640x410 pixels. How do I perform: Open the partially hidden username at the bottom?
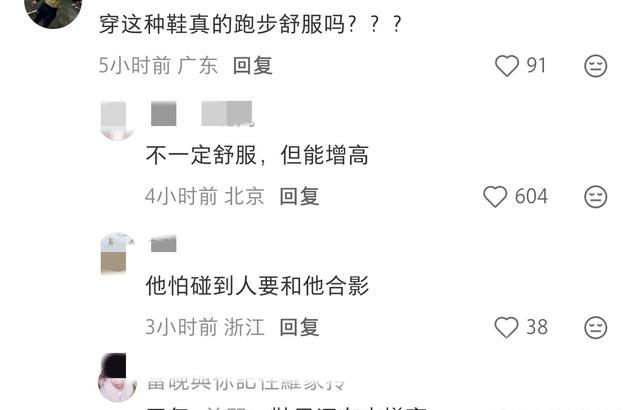(x=246, y=383)
